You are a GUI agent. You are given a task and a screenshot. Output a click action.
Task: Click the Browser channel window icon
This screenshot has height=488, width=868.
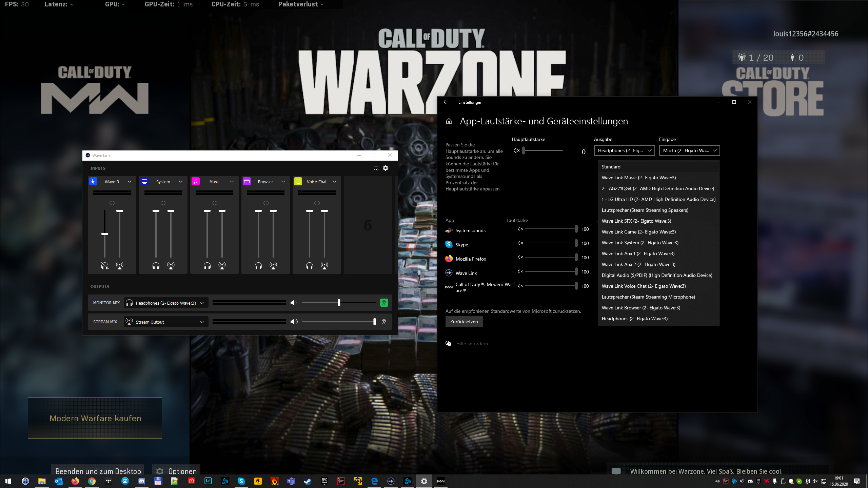(x=247, y=182)
